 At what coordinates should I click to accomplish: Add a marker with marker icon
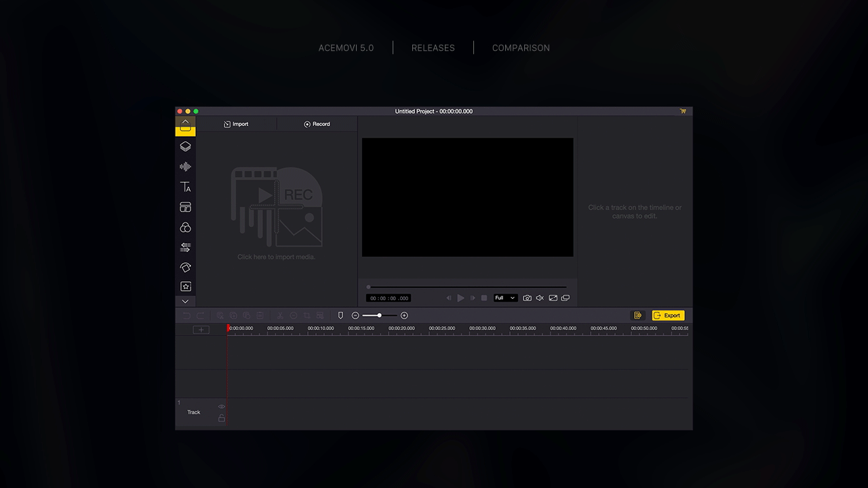point(340,315)
